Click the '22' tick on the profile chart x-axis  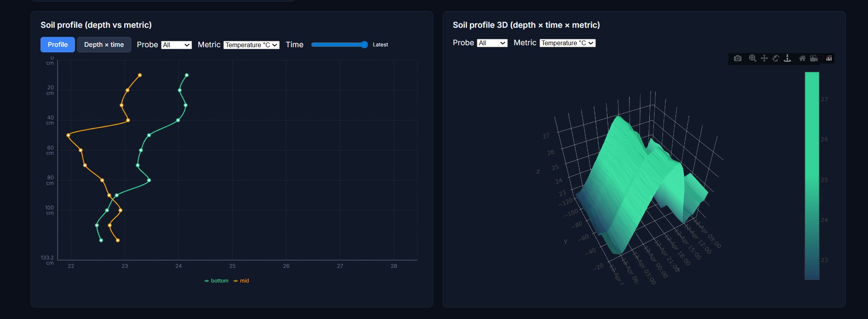pos(71,266)
